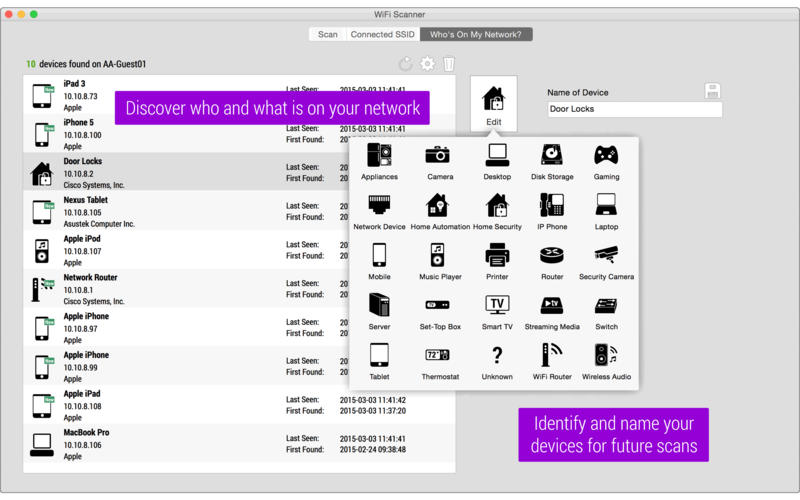800x500 pixels.
Task: Choose the Appliances device icon
Action: coord(379,155)
